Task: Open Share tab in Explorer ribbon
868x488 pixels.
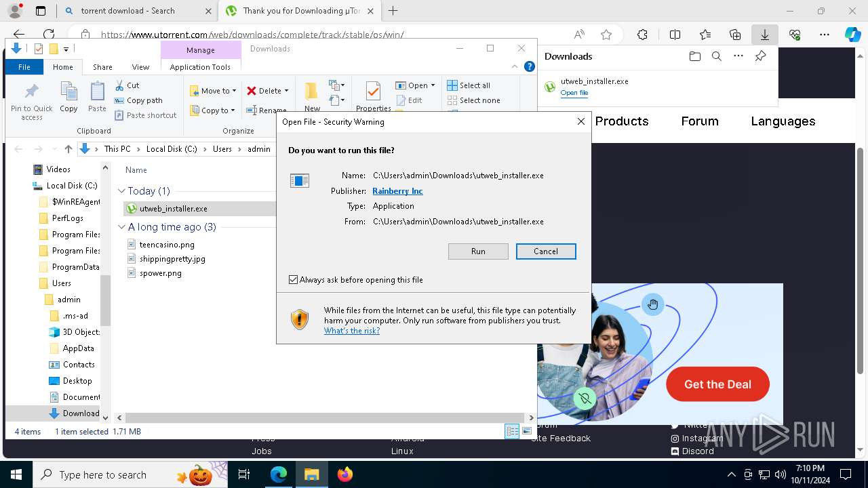Action: pos(102,67)
